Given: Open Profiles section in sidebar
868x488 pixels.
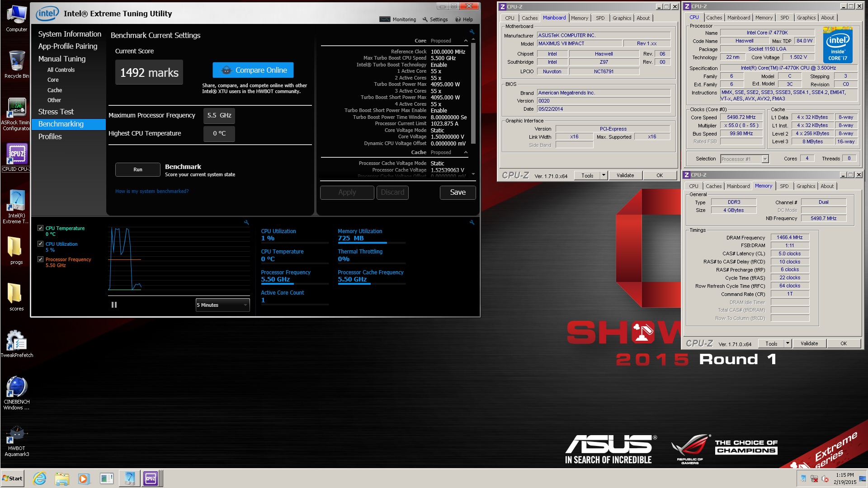Looking at the screenshot, I should click(x=50, y=136).
